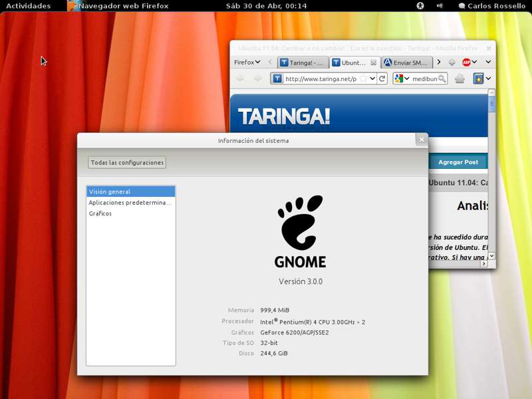Choose search engine via Google icon dropdown

click(402, 78)
